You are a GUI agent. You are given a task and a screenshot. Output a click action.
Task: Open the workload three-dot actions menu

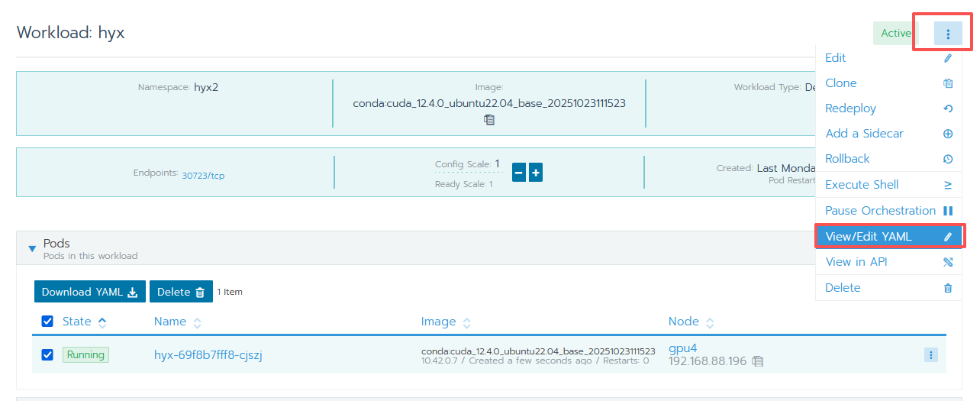click(x=948, y=34)
